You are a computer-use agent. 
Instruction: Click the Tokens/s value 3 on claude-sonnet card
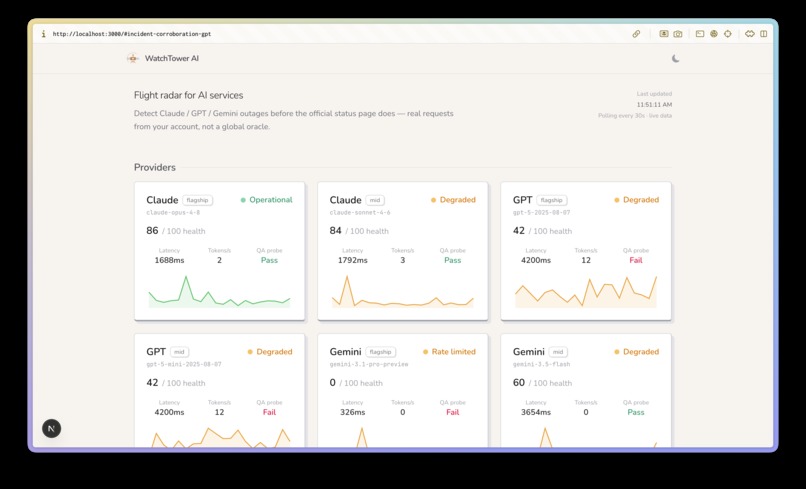click(402, 260)
